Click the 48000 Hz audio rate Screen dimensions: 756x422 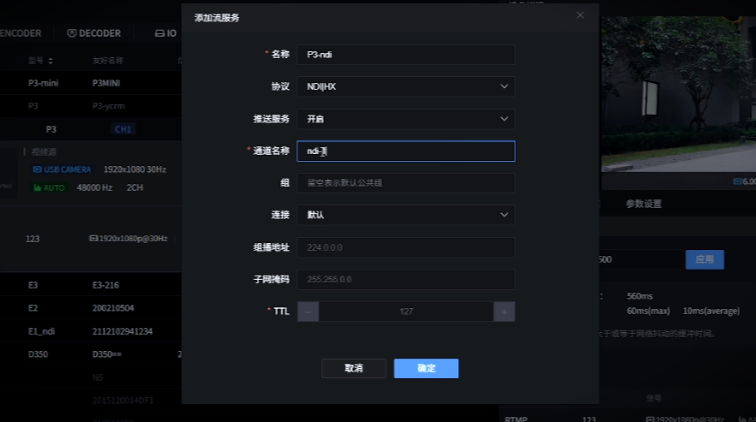tap(94, 188)
